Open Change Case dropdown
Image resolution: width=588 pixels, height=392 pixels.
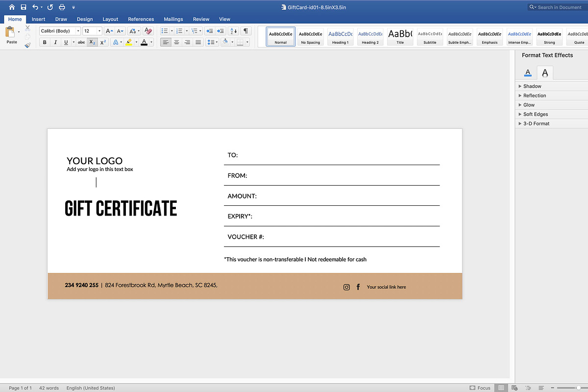(134, 31)
